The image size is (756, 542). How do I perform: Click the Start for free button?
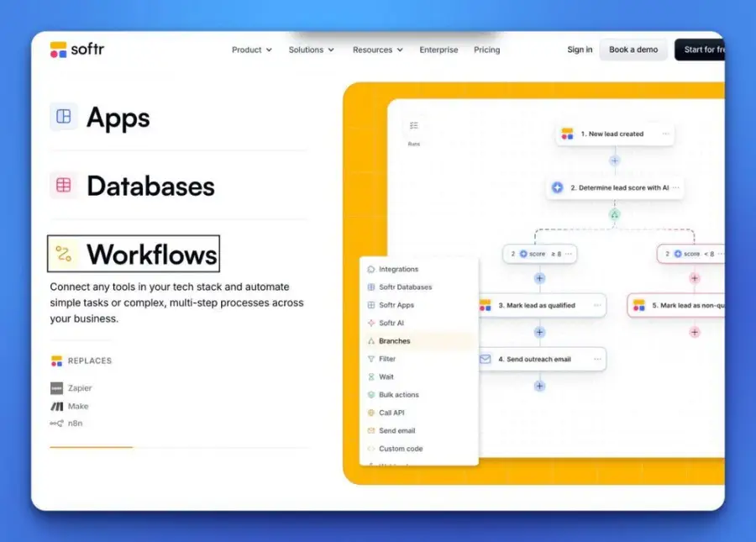pos(700,50)
